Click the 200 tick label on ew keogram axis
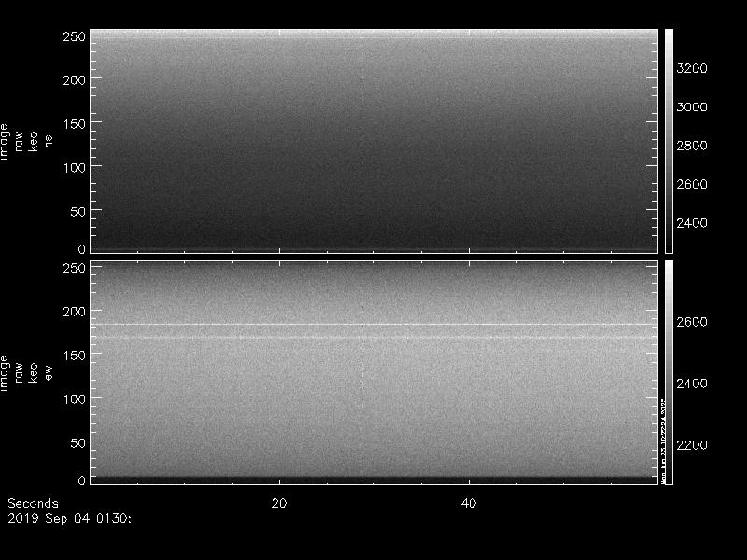This screenshot has width=747, height=560. tap(74, 312)
